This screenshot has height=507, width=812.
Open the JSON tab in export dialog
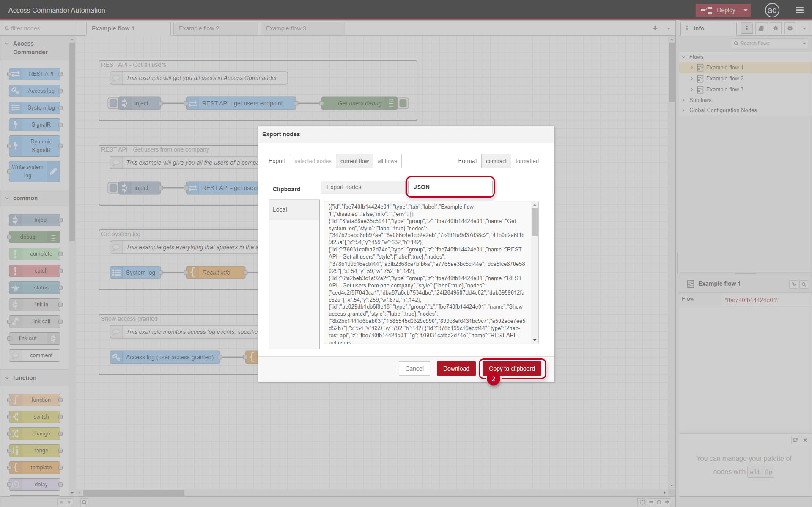click(x=450, y=187)
